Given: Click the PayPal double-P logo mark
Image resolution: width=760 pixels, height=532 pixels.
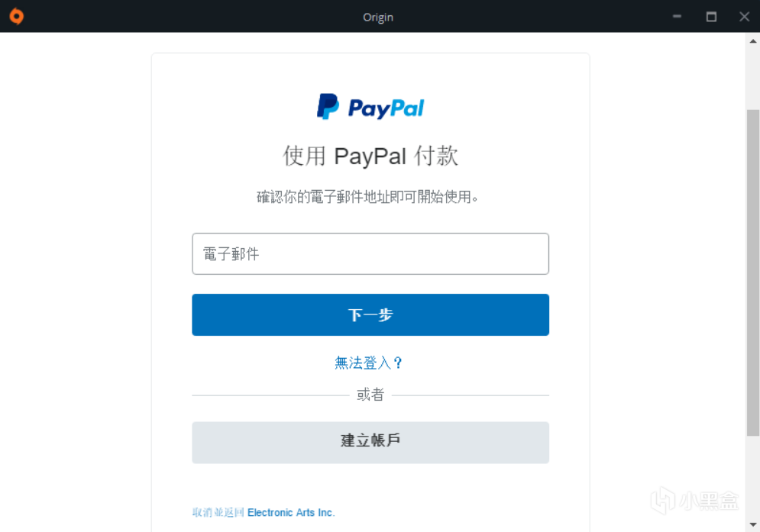Looking at the screenshot, I should coord(328,107).
